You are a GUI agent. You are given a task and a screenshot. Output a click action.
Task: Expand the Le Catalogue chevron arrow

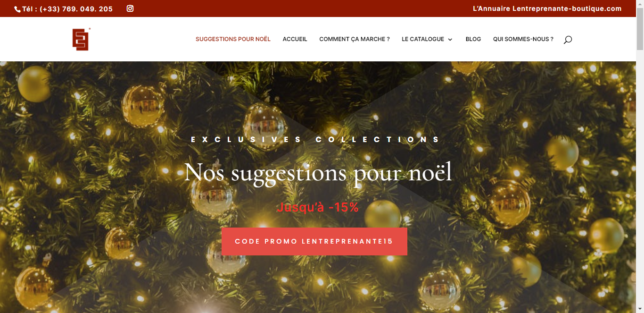pyautogui.click(x=450, y=40)
